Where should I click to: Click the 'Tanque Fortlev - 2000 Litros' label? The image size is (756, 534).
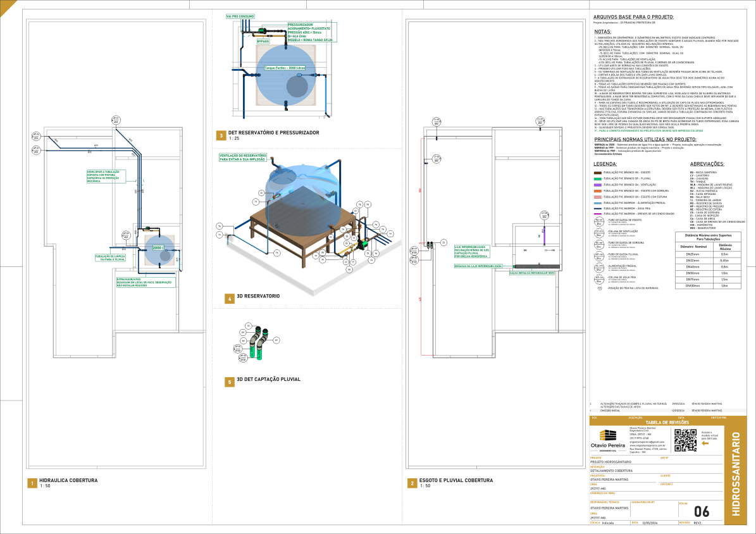pyautogui.click(x=286, y=66)
